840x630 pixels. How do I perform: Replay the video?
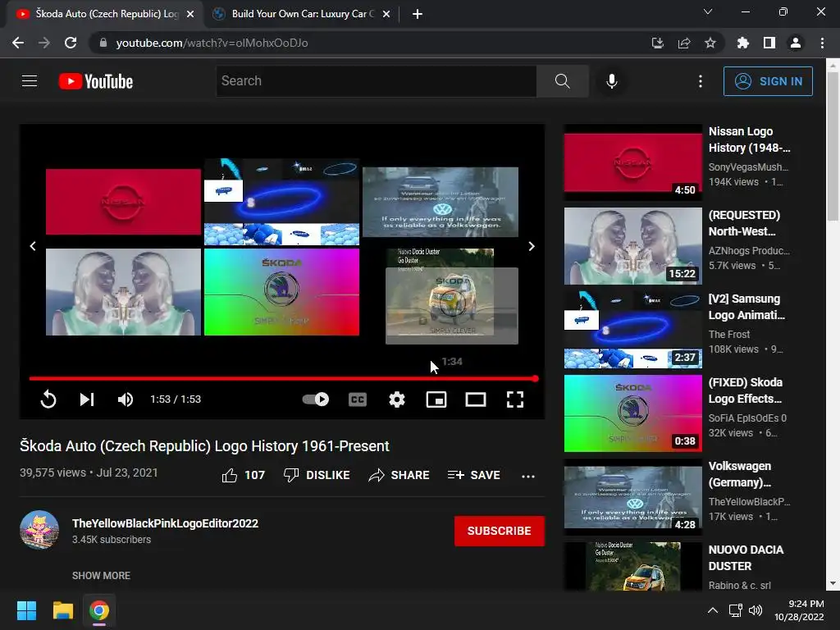pos(48,399)
